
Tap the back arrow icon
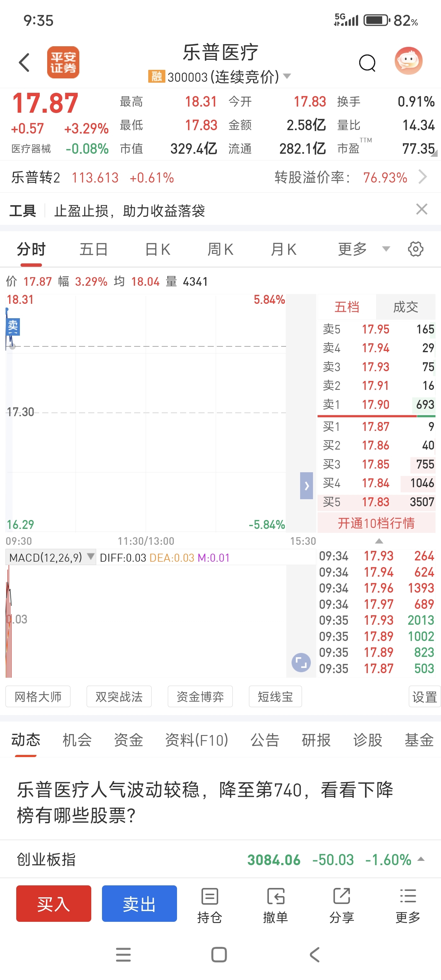click(x=24, y=62)
